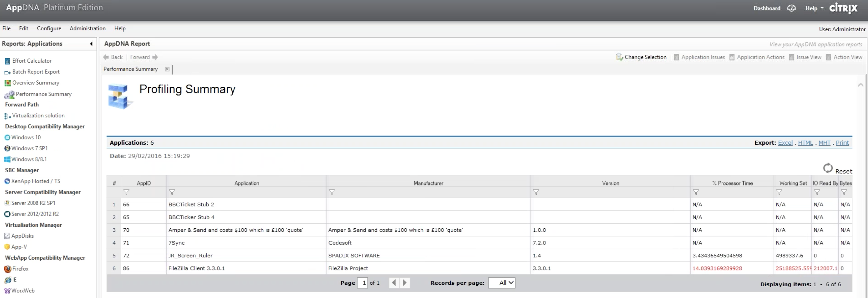Filter the % Processor Time column
This screenshot has width=868, height=298.
pos(696,192)
